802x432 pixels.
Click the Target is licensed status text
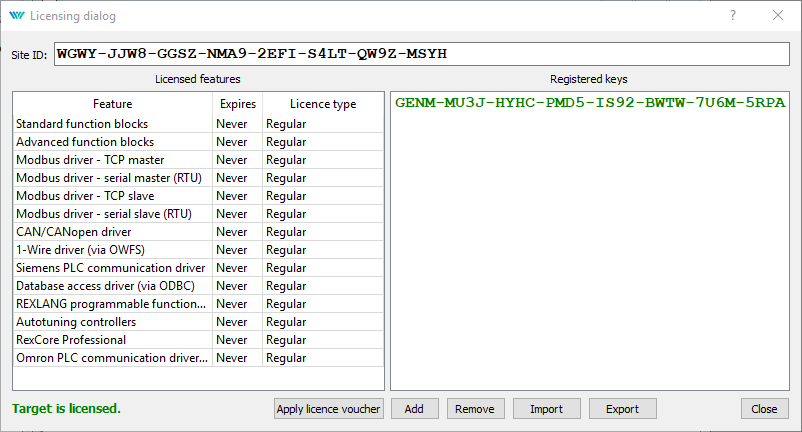(66, 408)
